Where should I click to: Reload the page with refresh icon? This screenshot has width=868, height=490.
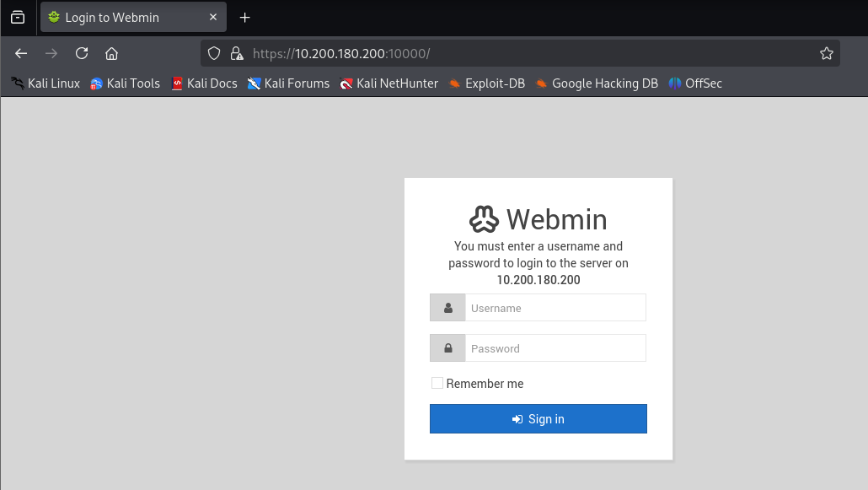(x=82, y=53)
